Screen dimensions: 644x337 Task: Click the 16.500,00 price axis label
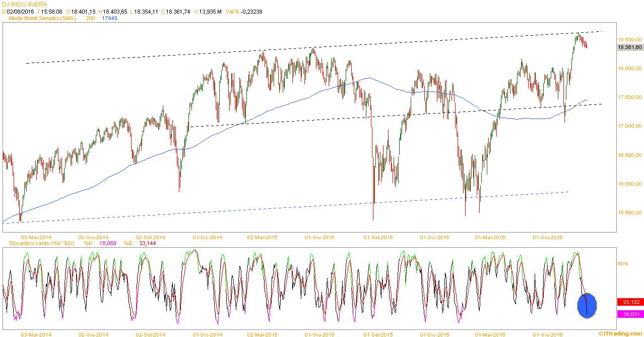[630, 155]
